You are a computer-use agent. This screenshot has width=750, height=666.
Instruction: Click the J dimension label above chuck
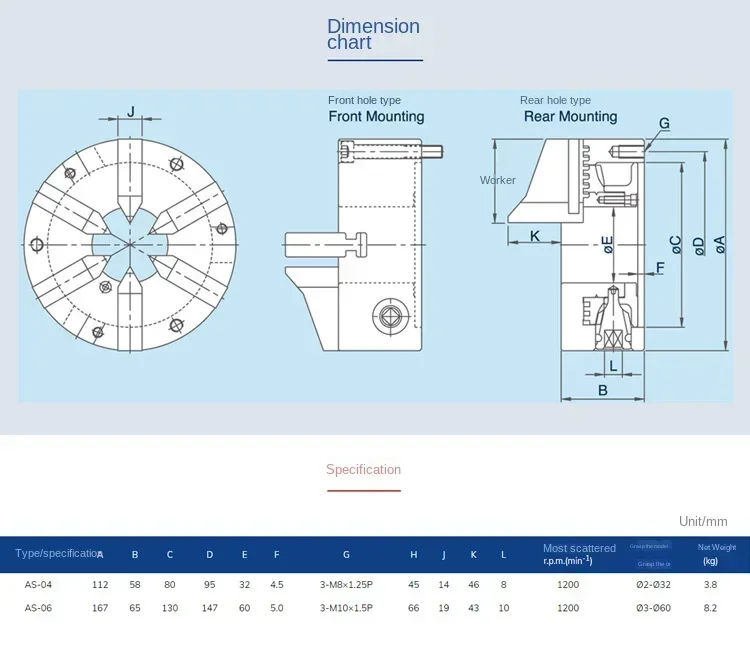(131, 111)
